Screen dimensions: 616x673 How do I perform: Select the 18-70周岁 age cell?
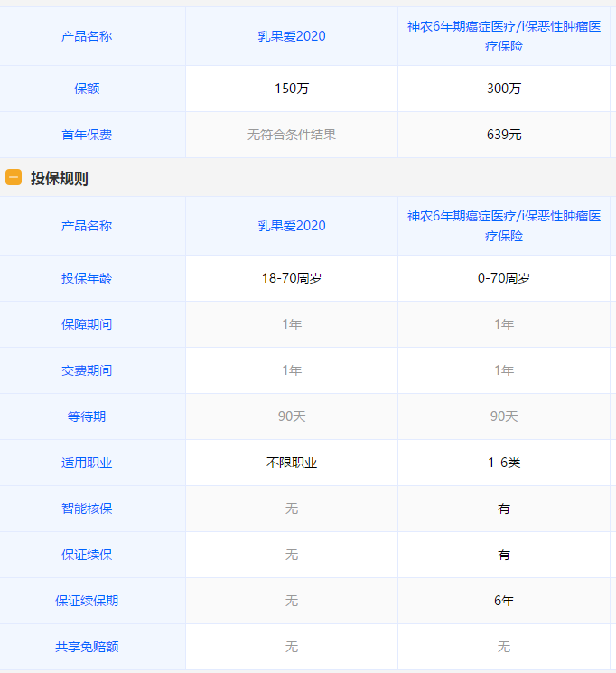(292, 278)
